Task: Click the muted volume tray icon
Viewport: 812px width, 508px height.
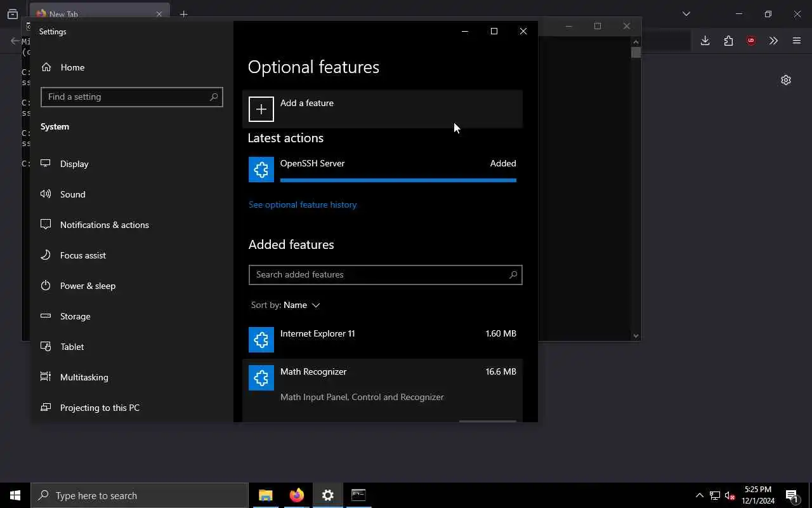Action: click(730, 495)
